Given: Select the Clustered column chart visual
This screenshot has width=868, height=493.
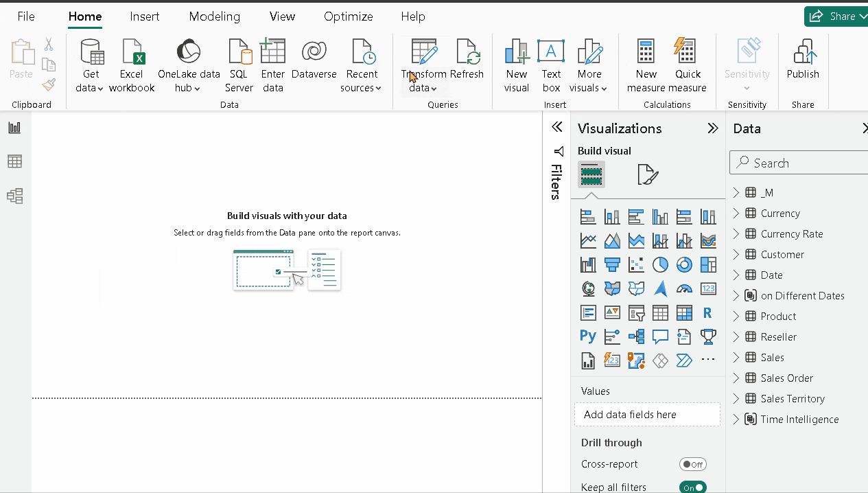Looking at the screenshot, I should [x=660, y=217].
